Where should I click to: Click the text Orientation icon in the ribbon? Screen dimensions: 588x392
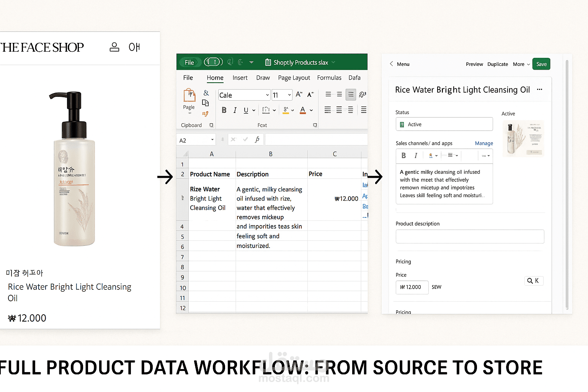tap(363, 95)
